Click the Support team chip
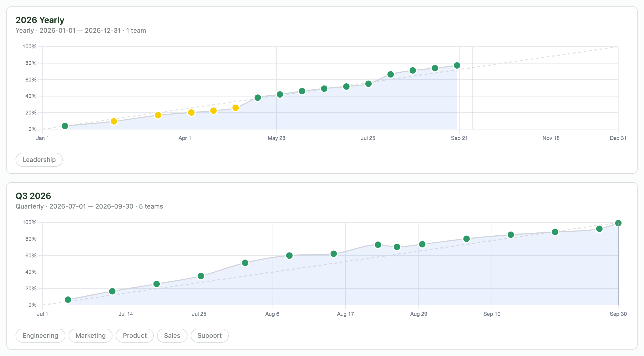The image size is (644, 356). click(x=209, y=336)
